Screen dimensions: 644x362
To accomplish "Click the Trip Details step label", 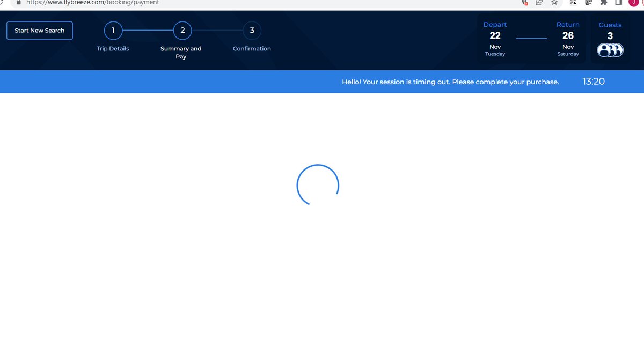I will [x=113, y=49].
